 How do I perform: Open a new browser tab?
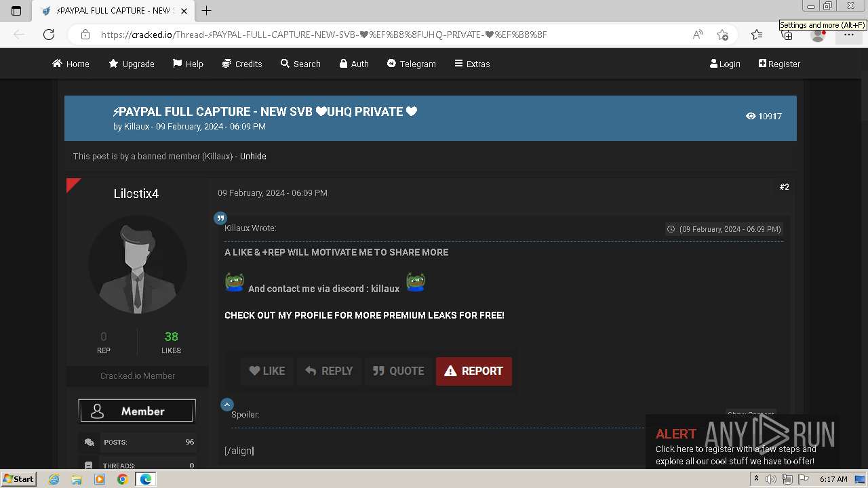[x=207, y=10]
